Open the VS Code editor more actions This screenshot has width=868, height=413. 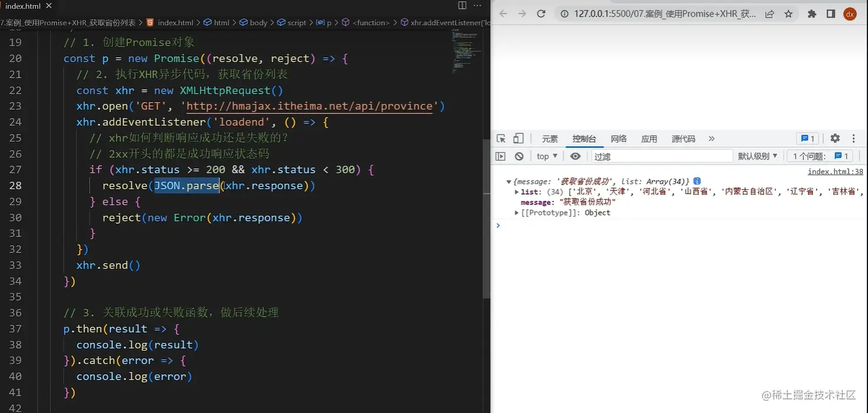477,5
